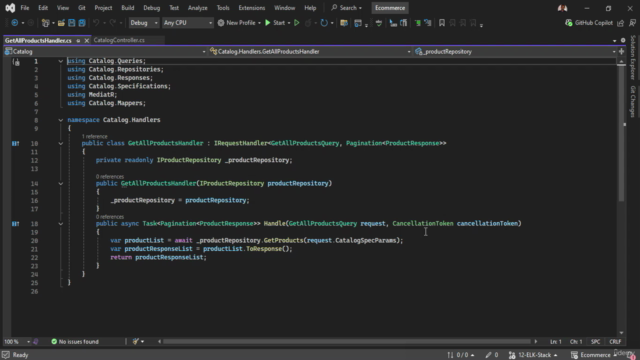640x360 pixels.
Task: Open the Solution Explorer side tab
Action: point(633,58)
